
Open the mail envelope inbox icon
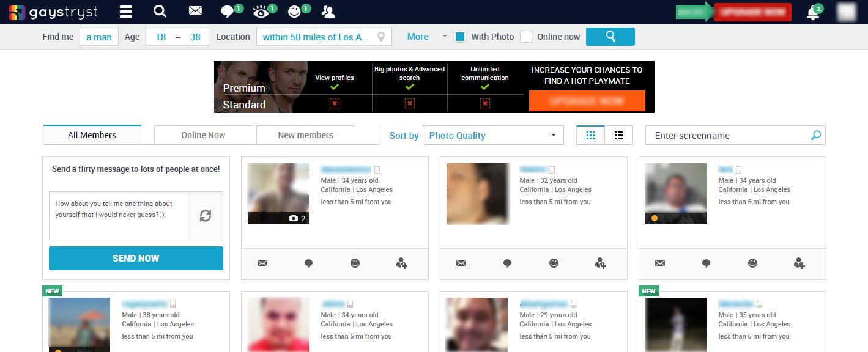pos(195,12)
